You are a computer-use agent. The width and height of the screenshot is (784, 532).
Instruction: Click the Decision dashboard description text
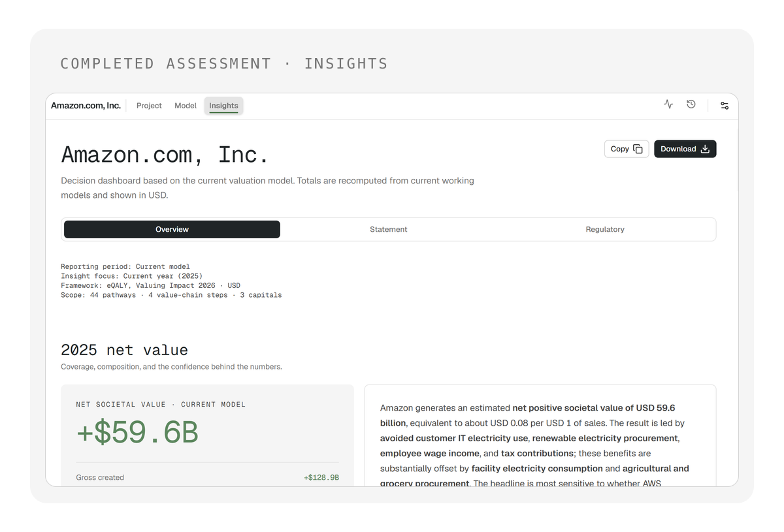click(x=267, y=187)
